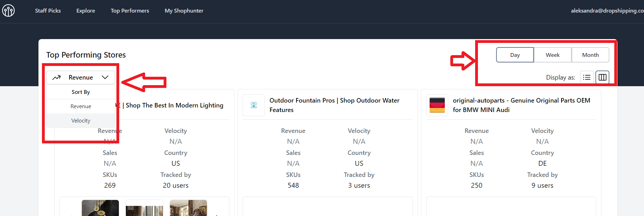Open original-autoparts store title

point(521,105)
